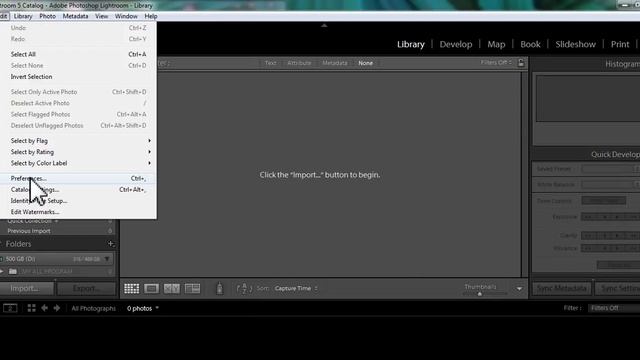Switch to Grid view
Image resolution: width=640 pixels, height=360 pixels.
point(131,289)
